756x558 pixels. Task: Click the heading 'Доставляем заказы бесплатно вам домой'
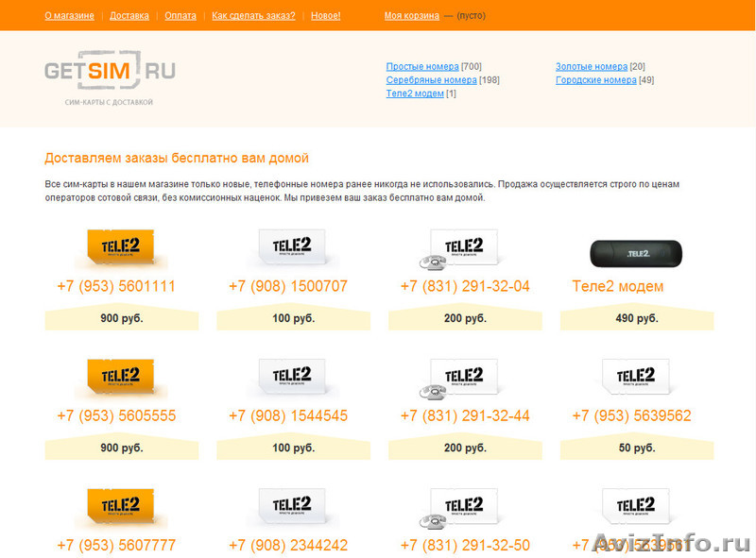(177, 158)
